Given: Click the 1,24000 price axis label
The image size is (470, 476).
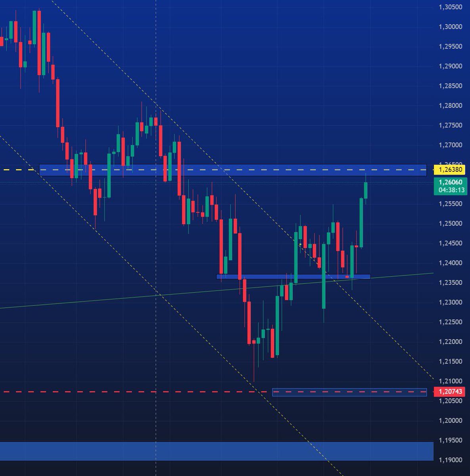Looking at the screenshot, I should tap(450, 263).
